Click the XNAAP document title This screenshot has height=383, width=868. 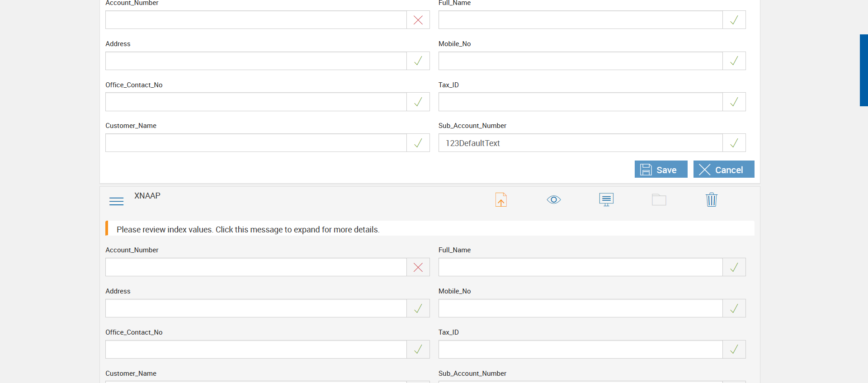(x=147, y=196)
